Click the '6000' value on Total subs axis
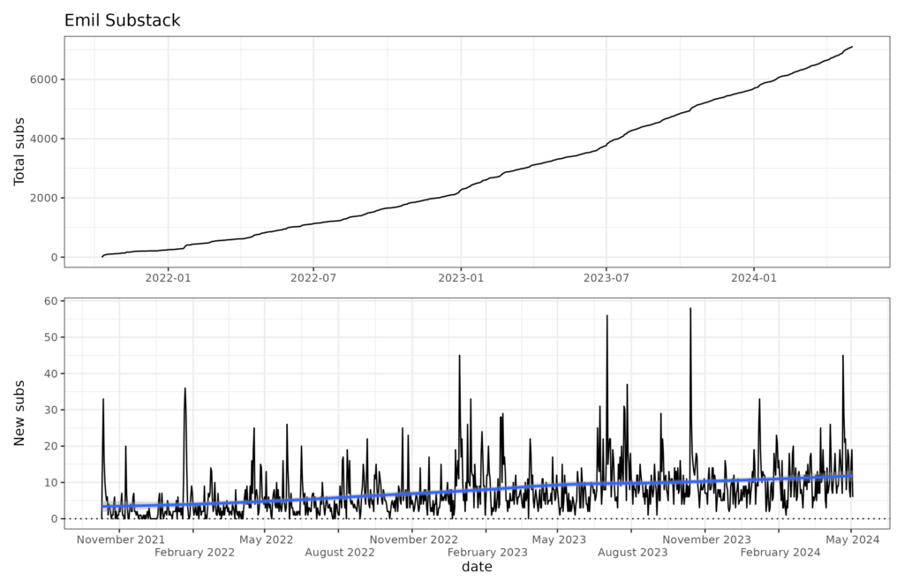This screenshot has height=588, width=904. pyautogui.click(x=43, y=79)
